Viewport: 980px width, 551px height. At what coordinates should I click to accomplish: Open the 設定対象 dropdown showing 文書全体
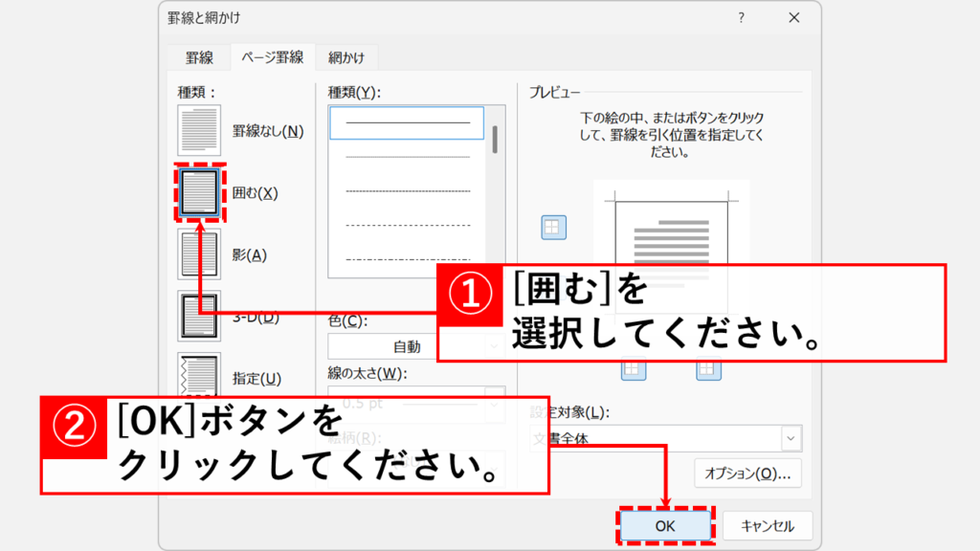click(x=666, y=438)
